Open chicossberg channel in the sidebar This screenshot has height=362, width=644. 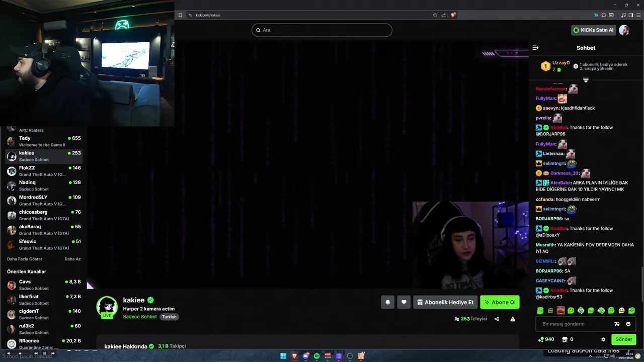click(x=44, y=215)
